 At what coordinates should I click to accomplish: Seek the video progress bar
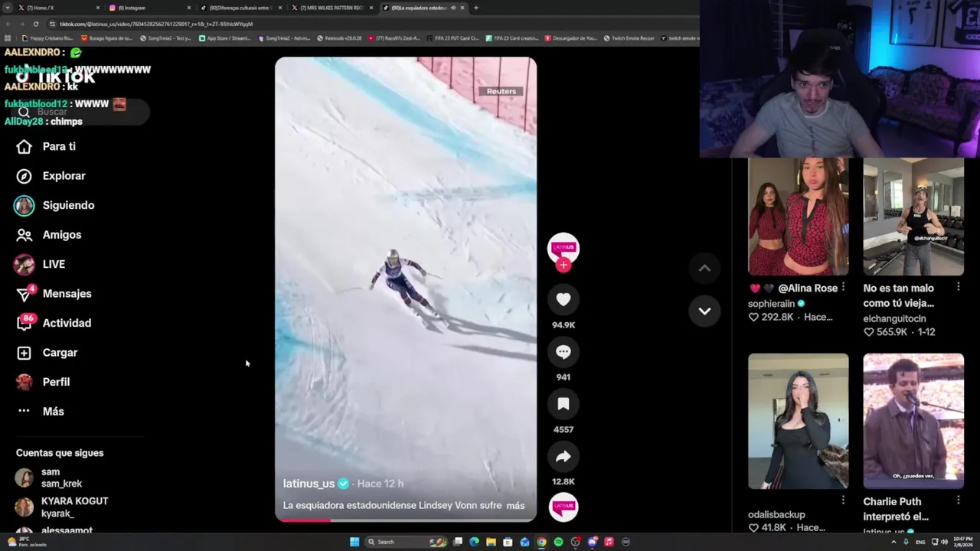coord(406,520)
